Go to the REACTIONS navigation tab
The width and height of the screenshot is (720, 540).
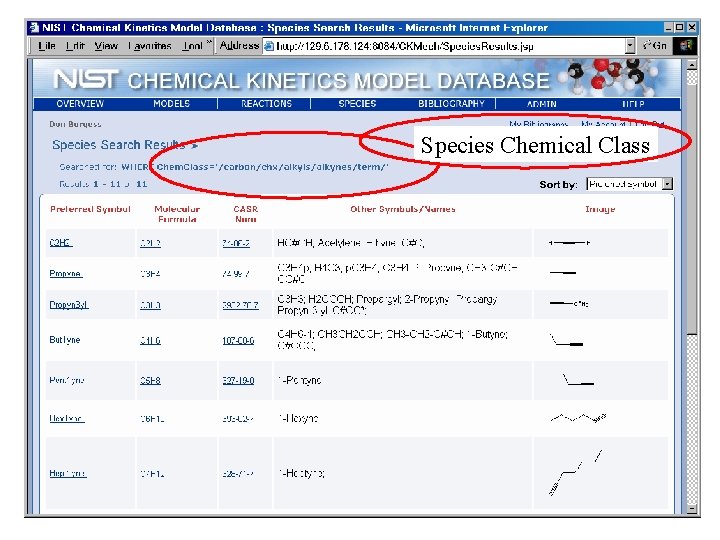[266, 104]
